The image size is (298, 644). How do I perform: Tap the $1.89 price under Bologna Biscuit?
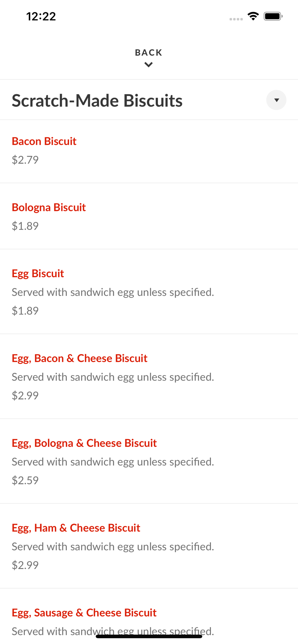pyautogui.click(x=25, y=226)
